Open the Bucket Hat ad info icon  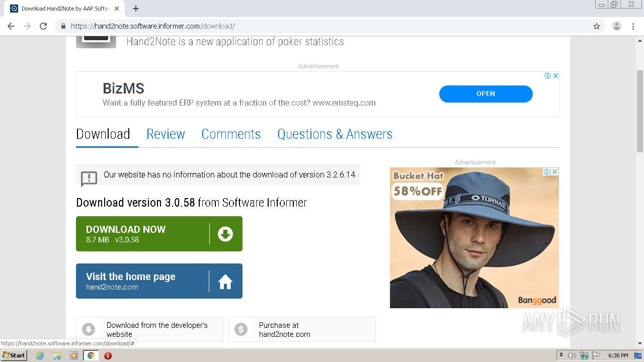point(547,171)
